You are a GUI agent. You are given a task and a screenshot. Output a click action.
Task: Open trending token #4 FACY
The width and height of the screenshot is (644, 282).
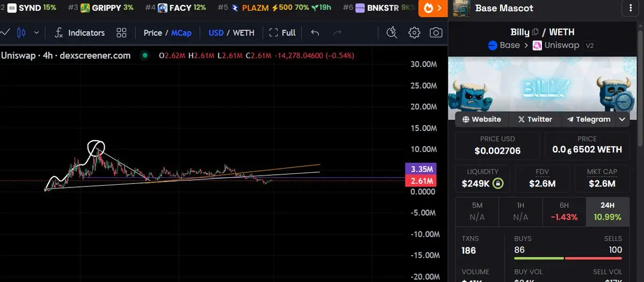coord(175,8)
